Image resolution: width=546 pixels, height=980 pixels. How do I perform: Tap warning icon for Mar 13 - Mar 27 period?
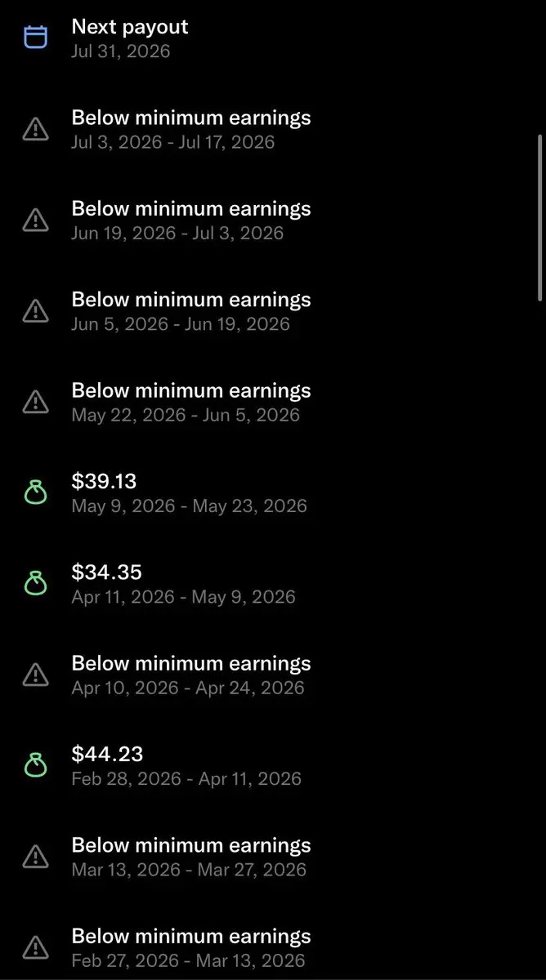point(35,857)
